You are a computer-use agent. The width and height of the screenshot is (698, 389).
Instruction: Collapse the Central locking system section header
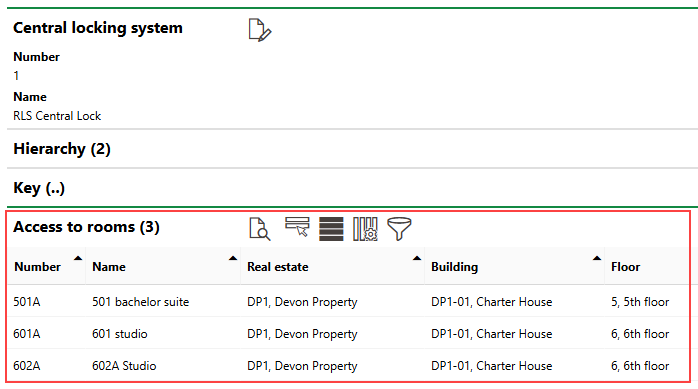[98, 28]
